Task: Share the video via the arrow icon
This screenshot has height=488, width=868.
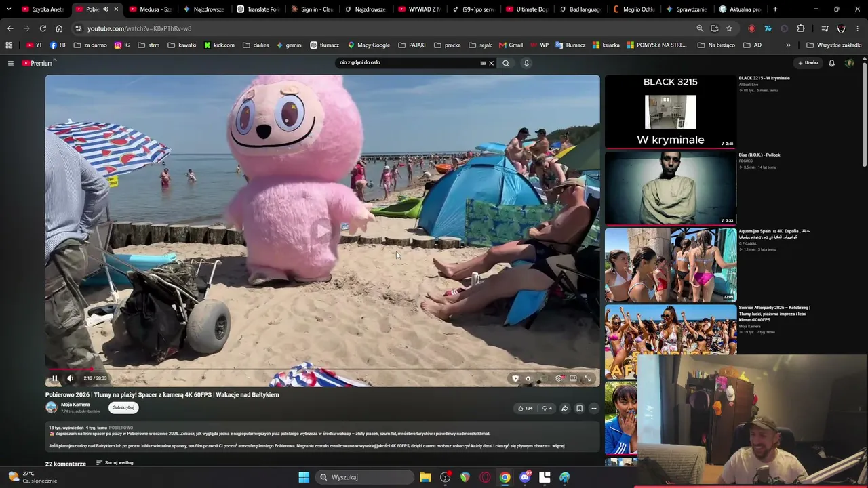Action: coord(564,408)
